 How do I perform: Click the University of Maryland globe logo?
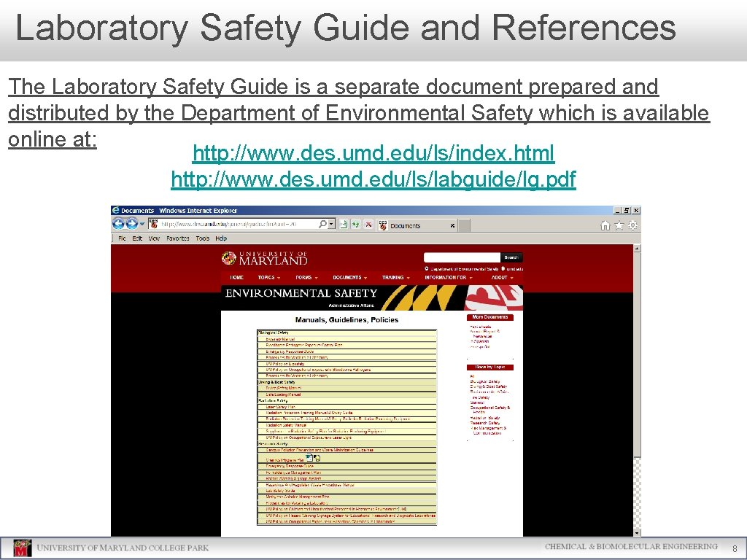point(228,257)
